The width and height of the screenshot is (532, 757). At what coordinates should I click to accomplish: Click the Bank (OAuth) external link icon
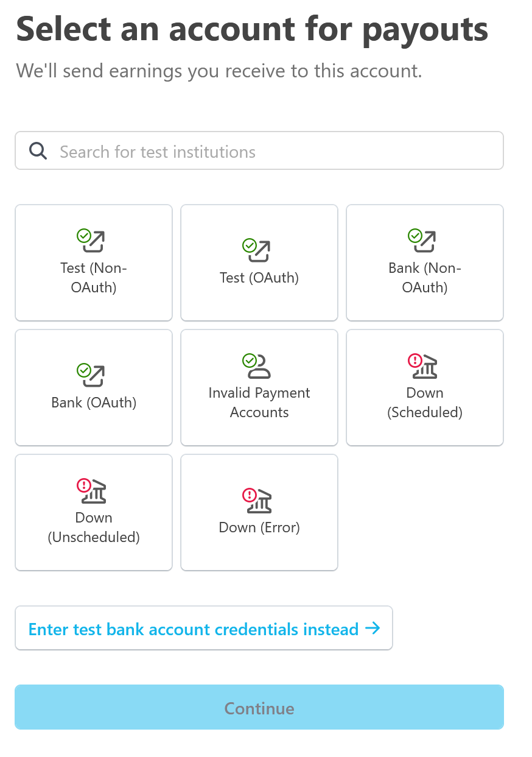click(x=92, y=376)
